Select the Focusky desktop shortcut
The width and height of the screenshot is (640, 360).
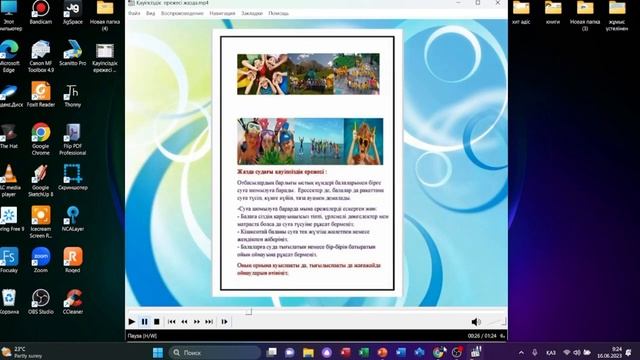[x=9, y=260]
